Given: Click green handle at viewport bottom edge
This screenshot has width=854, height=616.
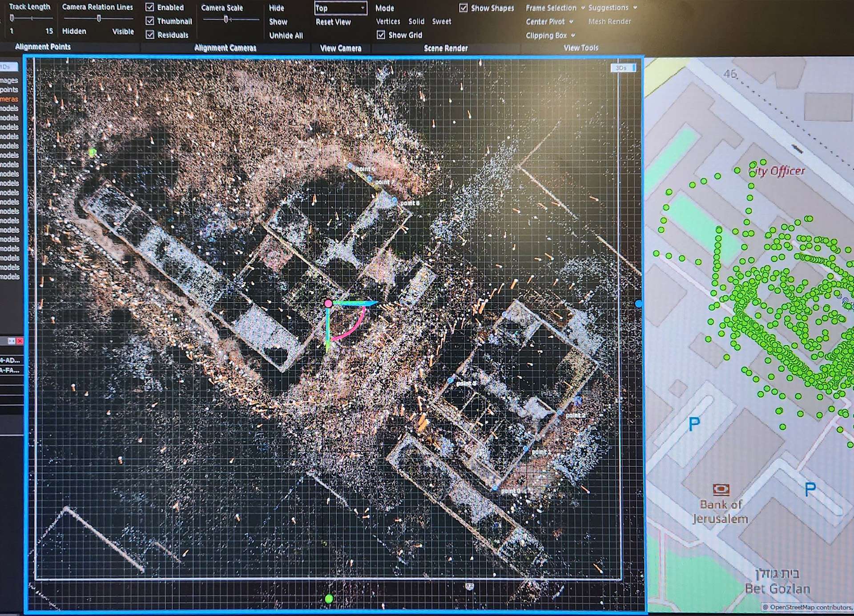Looking at the screenshot, I should [x=329, y=599].
